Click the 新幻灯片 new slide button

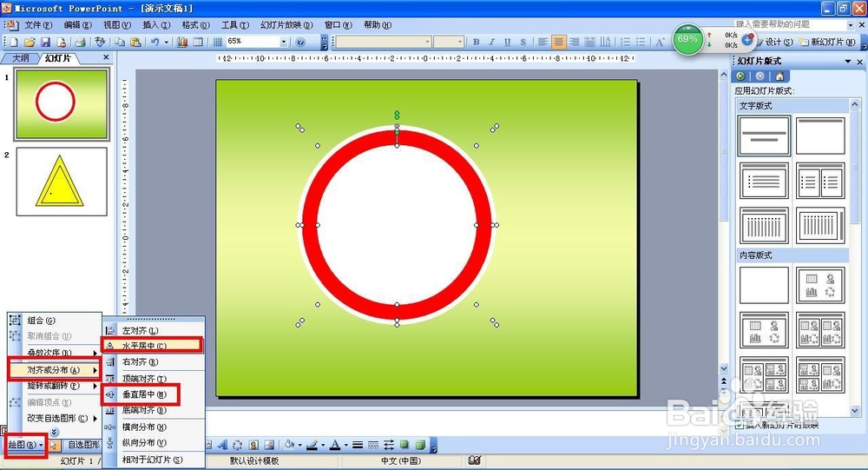pyautogui.click(x=827, y=42)
